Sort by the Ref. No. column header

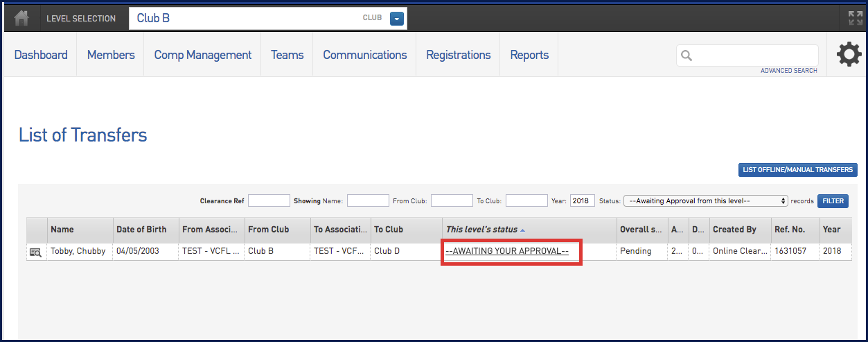pyautogui.click(x=795, y=230)
